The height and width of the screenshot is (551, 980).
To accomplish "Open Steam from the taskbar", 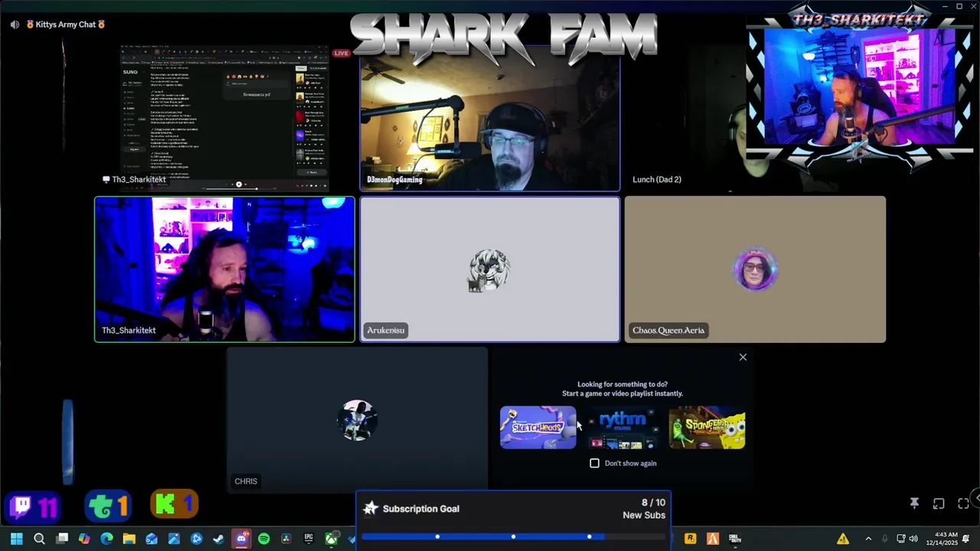I will [219, 539].
